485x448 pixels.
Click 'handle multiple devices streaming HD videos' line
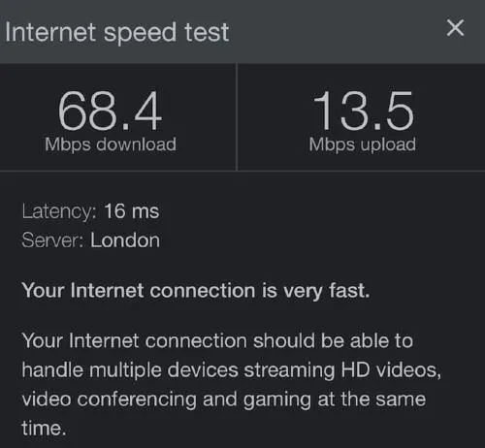click(x=232, y=370)
